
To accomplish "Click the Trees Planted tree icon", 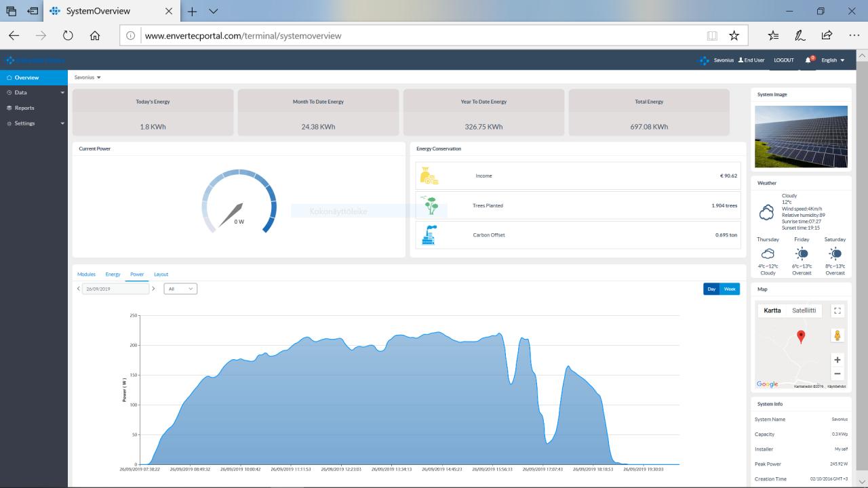I will (429, 205).
